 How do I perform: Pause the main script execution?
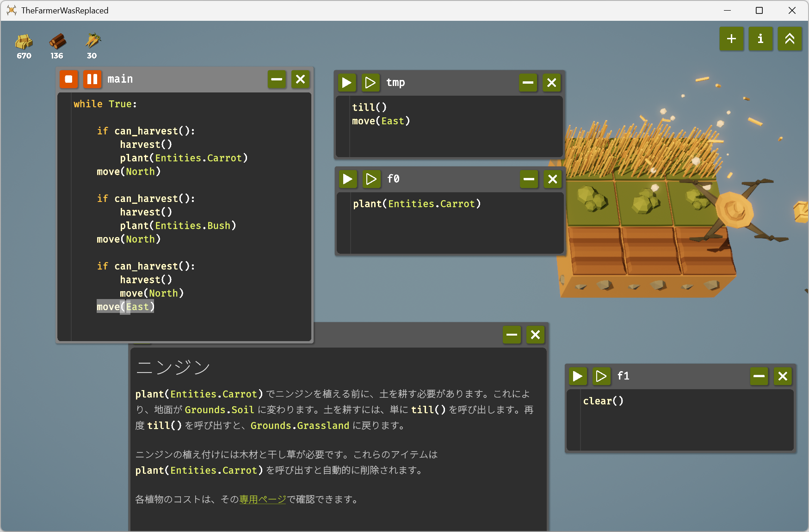pyautogui.click(x=92, y=79)
